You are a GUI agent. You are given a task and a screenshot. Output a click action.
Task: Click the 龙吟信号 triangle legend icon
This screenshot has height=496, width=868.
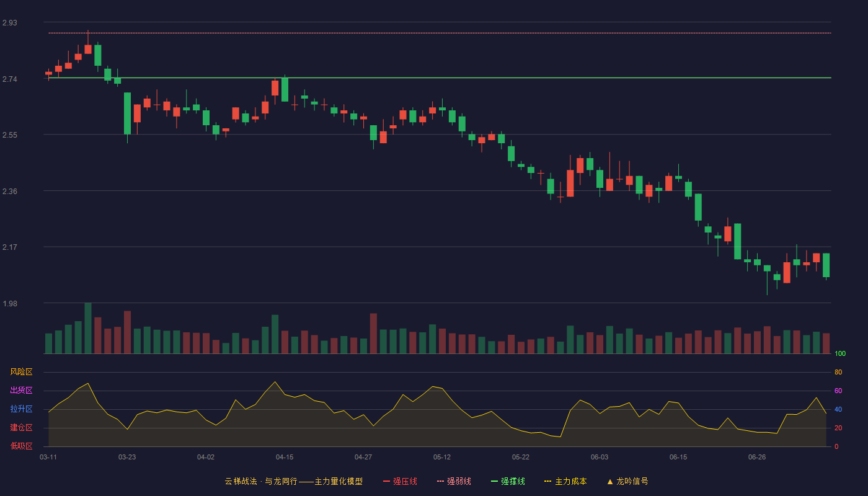point(610,481)
